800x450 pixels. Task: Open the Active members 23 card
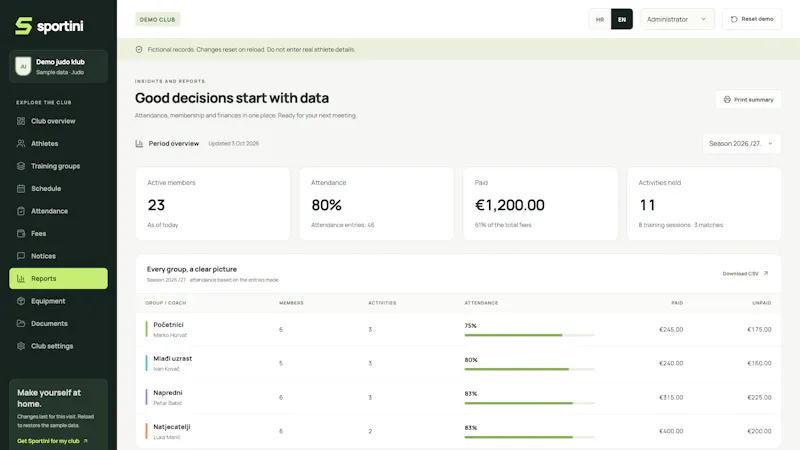click(213, 204)
